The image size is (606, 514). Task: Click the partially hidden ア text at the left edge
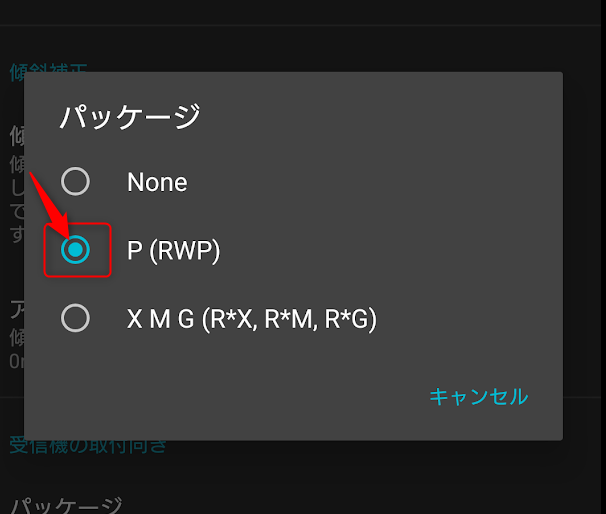point(16,308)
